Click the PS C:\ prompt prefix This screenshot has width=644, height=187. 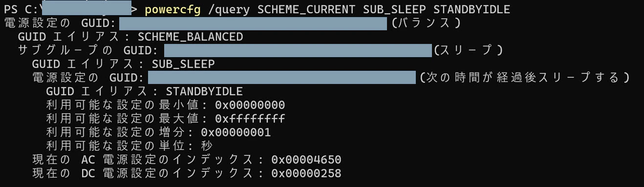pyautogui.click(x=22, y=9)
